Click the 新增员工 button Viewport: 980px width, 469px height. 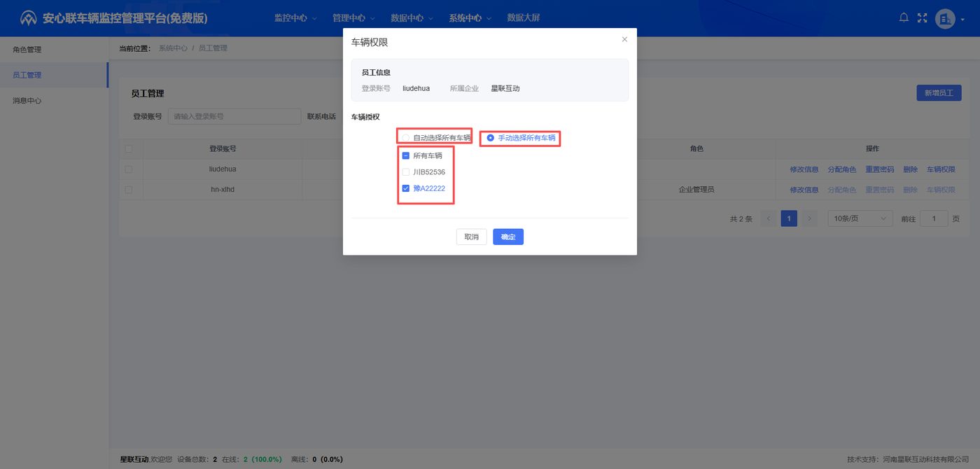(939, 93)
